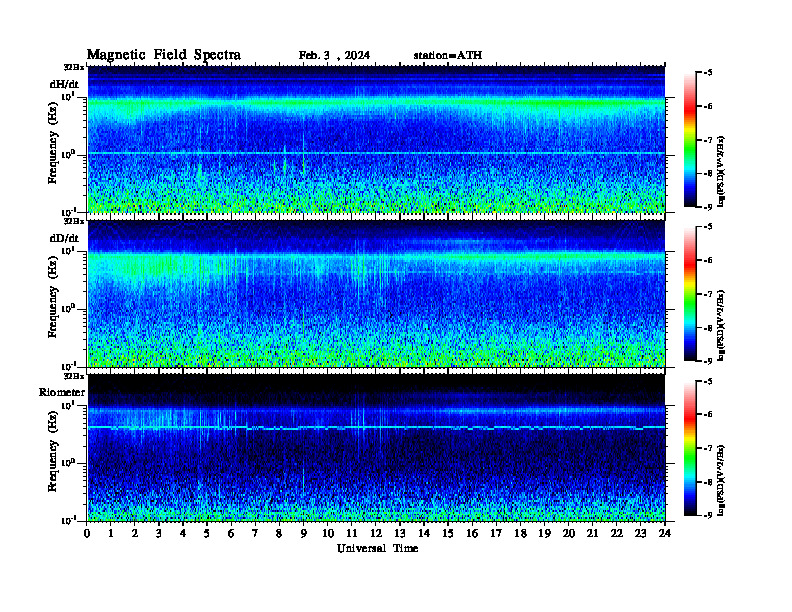
Task: Click hour tick "0" on time axis
Action: (x=87, y=534)
